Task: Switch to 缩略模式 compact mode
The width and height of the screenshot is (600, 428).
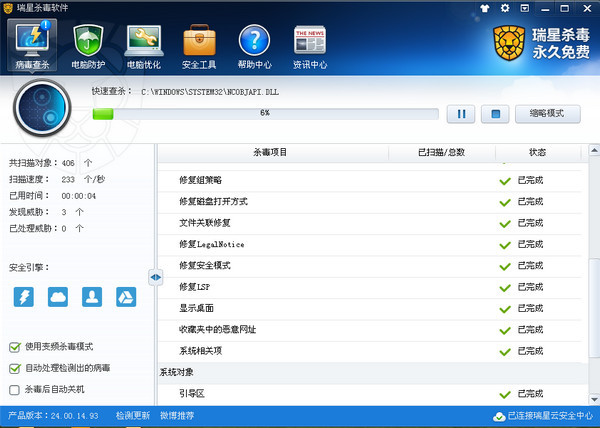Action: tap(548, 114)
